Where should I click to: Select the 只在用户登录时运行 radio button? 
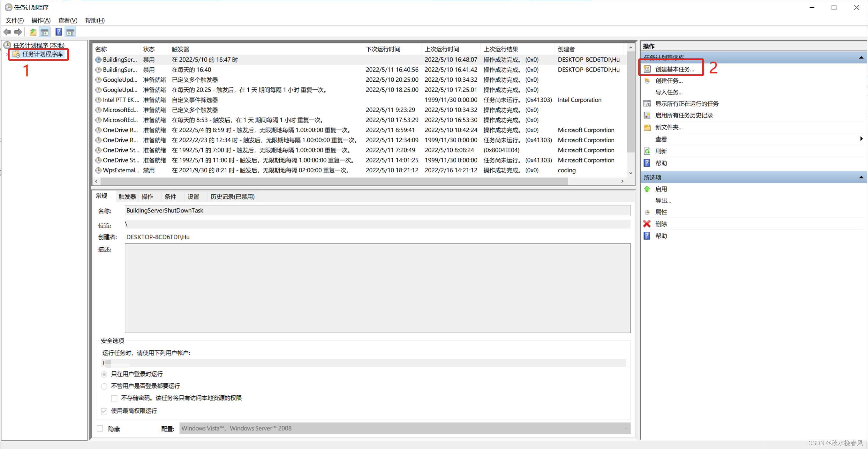click(x=104, y=375)
